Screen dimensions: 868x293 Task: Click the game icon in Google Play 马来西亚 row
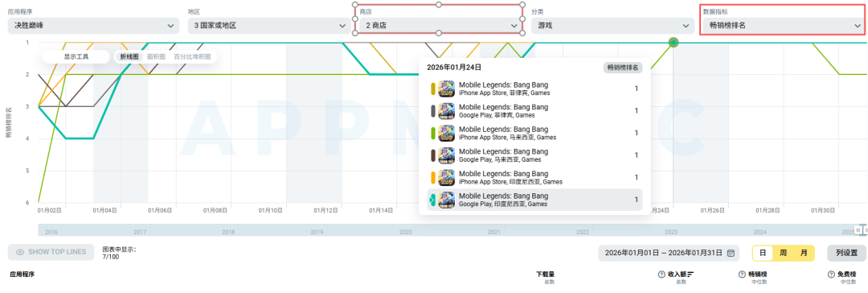click(446, 155)
